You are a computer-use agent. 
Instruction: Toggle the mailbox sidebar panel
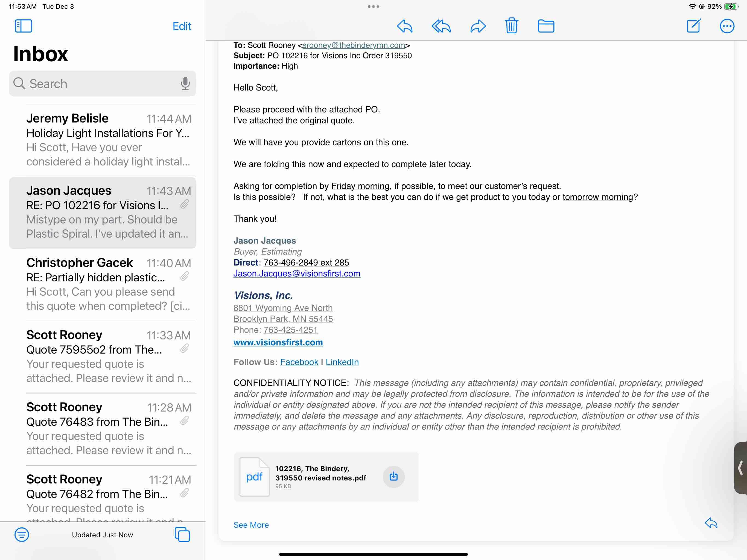coord(23,26)
